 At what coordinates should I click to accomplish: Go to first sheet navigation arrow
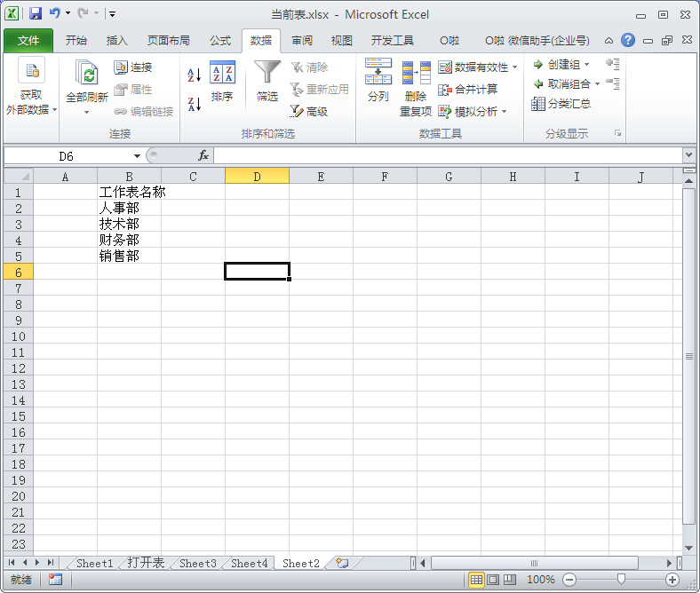(12, 563)
